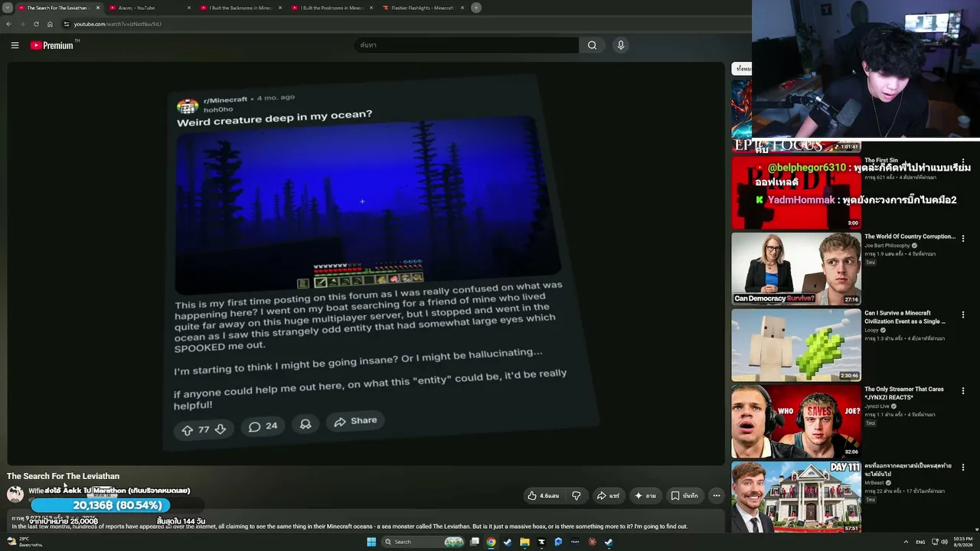Click the taskbar Search box
Viewport: 980px width, 551px height.
423,542
